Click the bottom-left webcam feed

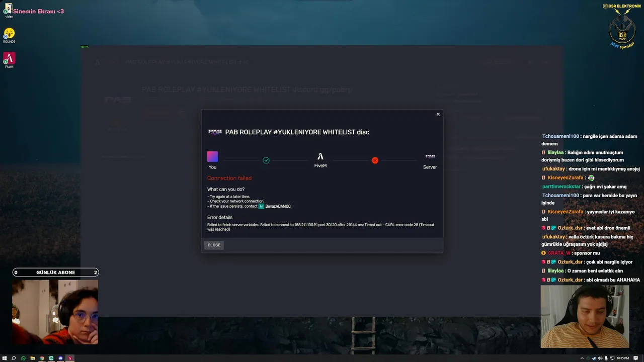(x=55, y=312)
